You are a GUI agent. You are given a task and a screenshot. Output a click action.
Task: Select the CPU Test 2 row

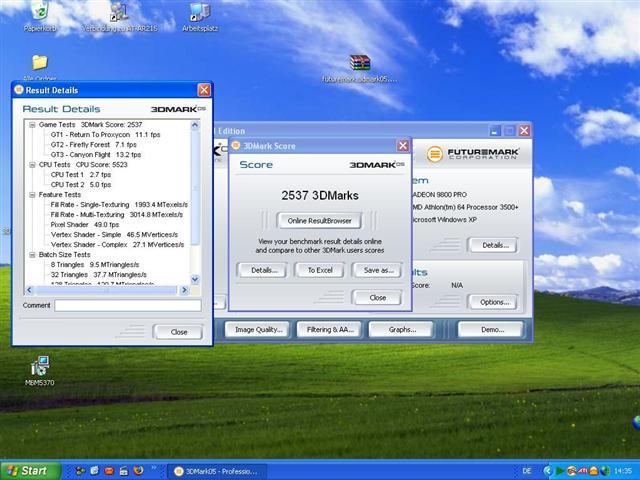[80, 185]
